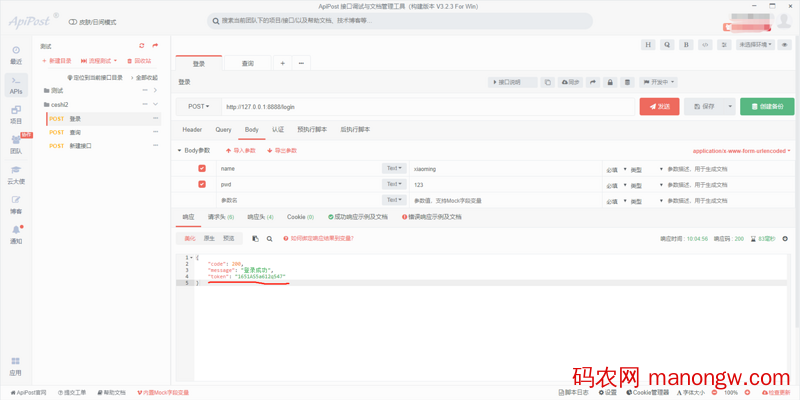Click the 保存 save button
The image size is (800, 400).
pos(704,107)
